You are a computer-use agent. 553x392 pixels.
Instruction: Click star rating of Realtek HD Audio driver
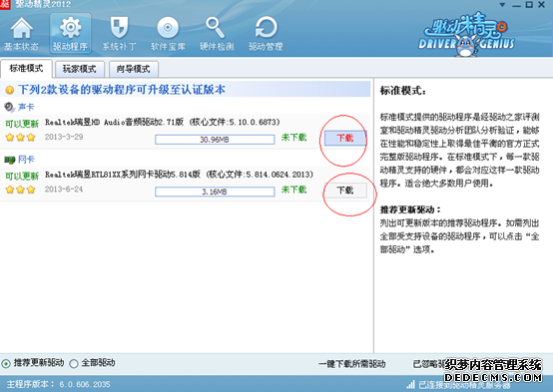tap(20, 137)
